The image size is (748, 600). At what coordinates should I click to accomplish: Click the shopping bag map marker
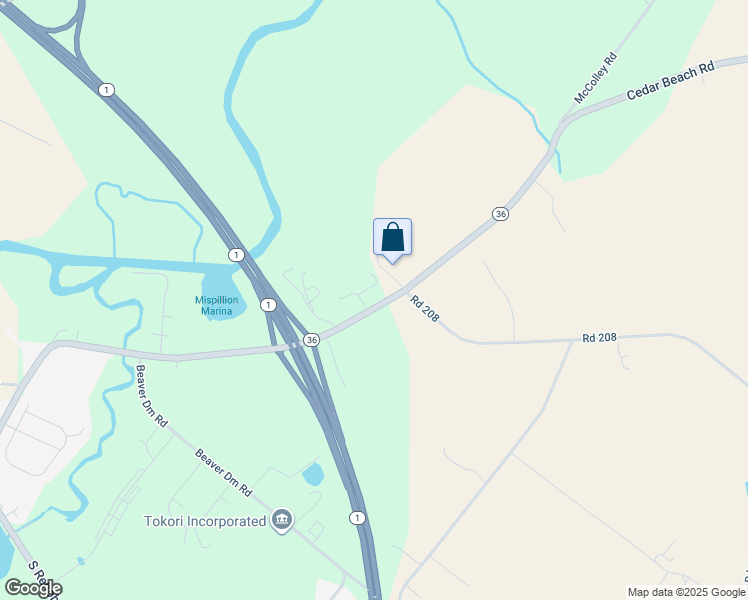click(392, 240)
